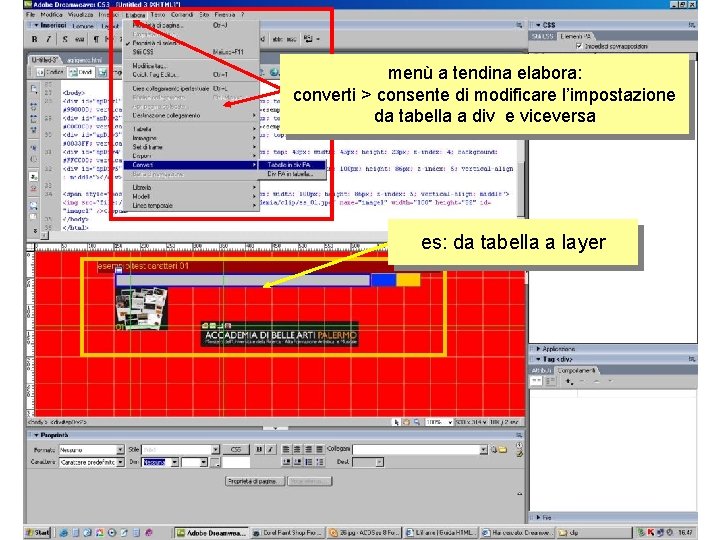Align text right in Properties panel

click(x=308, y=450)
